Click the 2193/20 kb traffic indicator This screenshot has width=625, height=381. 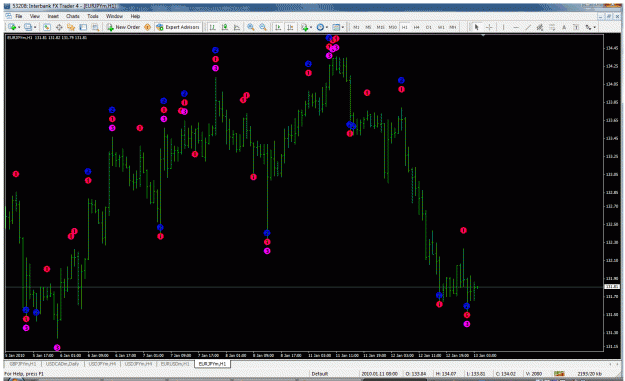590,374
